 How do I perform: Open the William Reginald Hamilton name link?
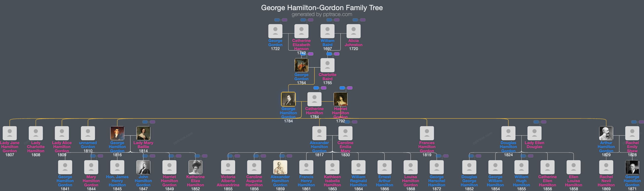(358, 181)
